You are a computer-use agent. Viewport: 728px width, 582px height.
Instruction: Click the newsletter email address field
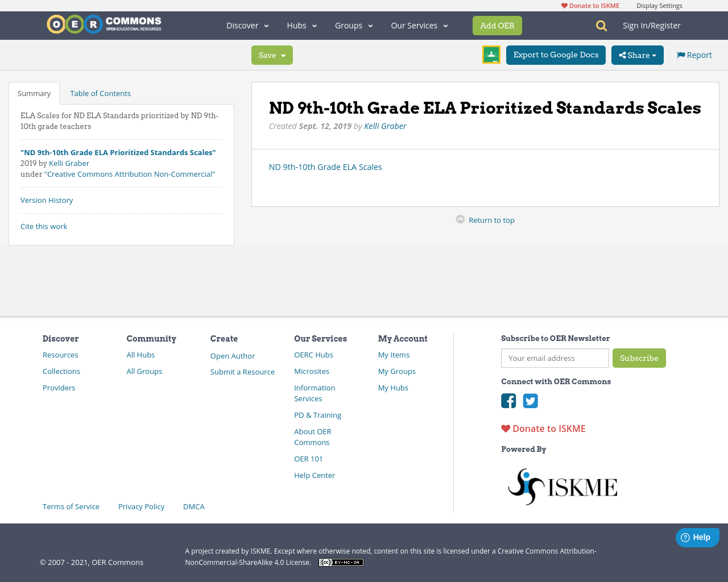point(555,358)
